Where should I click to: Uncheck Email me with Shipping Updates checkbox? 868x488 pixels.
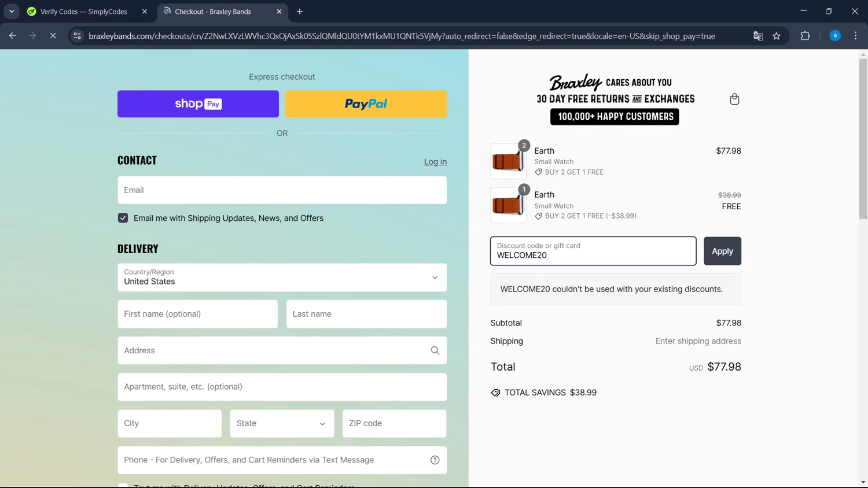tap(123, 218)
